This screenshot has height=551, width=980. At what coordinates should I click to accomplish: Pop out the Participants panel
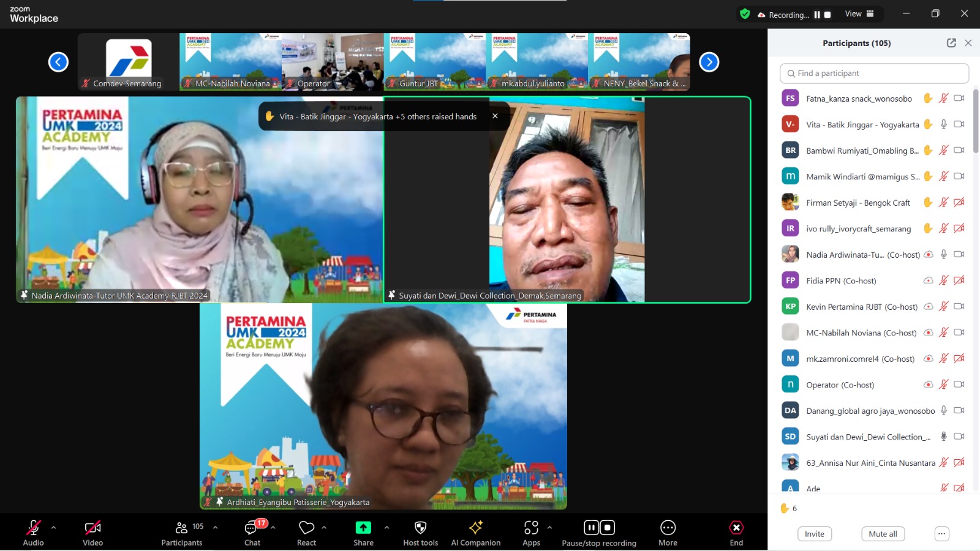click(951, 43)
